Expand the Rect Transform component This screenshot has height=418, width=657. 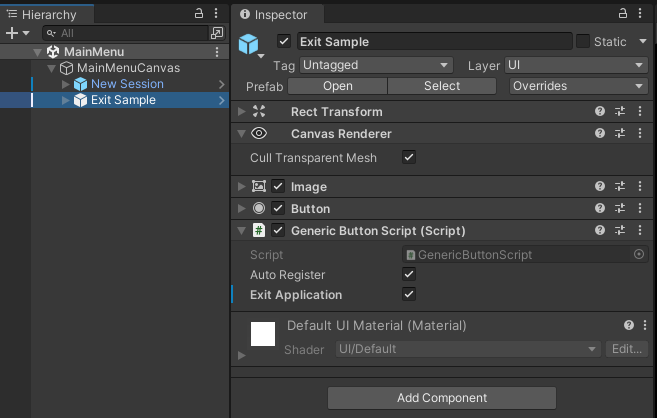pyautogui.click(x=242, y=111)
